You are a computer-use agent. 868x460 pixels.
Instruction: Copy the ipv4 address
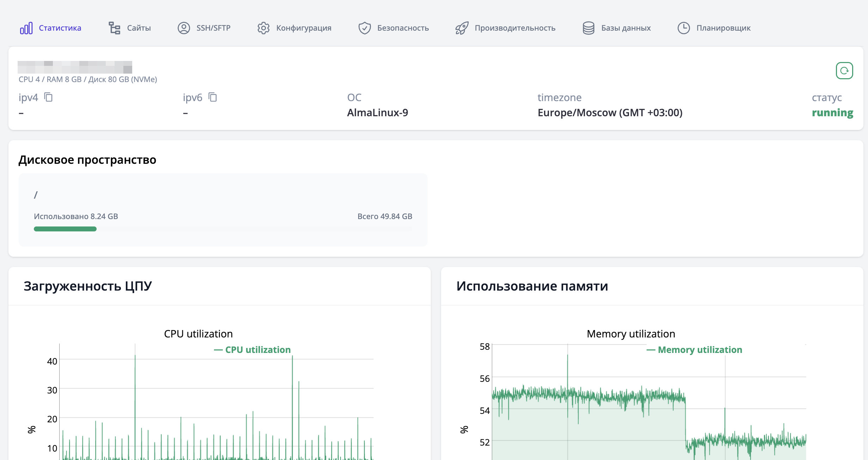[48, 97]
